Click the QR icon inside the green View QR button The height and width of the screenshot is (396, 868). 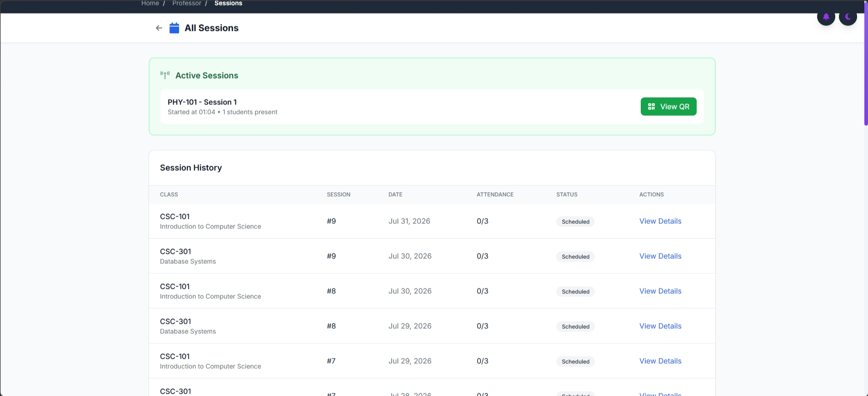(x=651, y=106)
